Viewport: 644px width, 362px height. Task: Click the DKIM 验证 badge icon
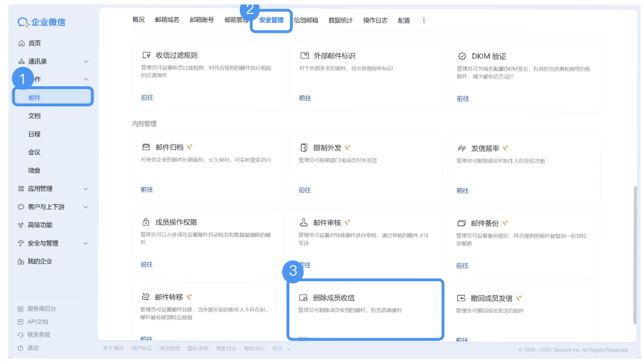462,56
